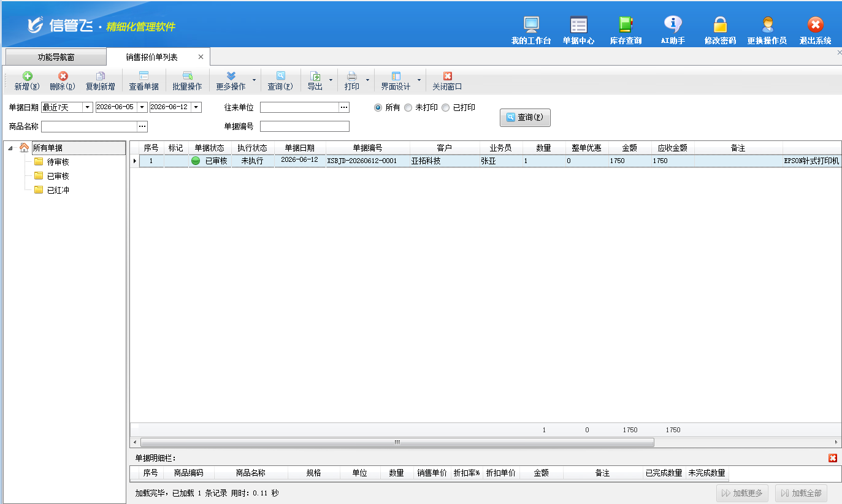Open My Workbench (我的工作台)
842x504 pixels.
click(x=531, y=31)
